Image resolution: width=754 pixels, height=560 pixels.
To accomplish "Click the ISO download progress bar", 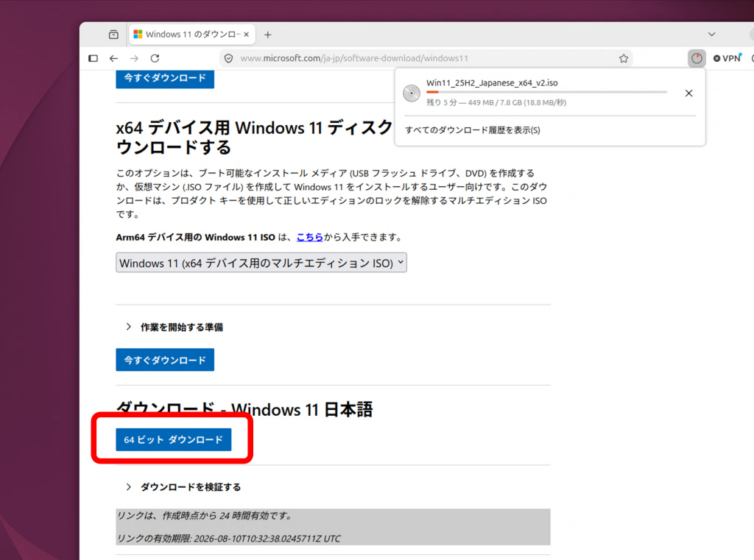I will 547,92.
